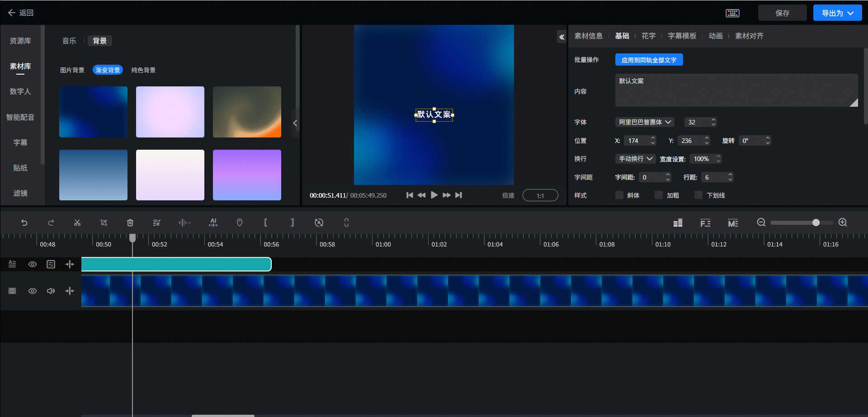Image resolution: width=868 pixels, height=417 pixels.
Task: Zoom in the timeline
Action: pyautogui.click(x=843, y=223)
